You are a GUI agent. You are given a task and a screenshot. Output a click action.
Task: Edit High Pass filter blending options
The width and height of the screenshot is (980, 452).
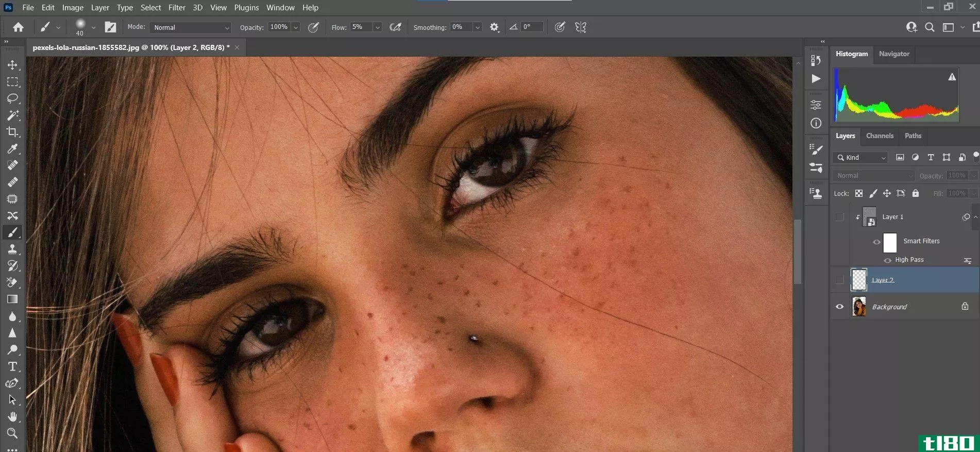967,261
